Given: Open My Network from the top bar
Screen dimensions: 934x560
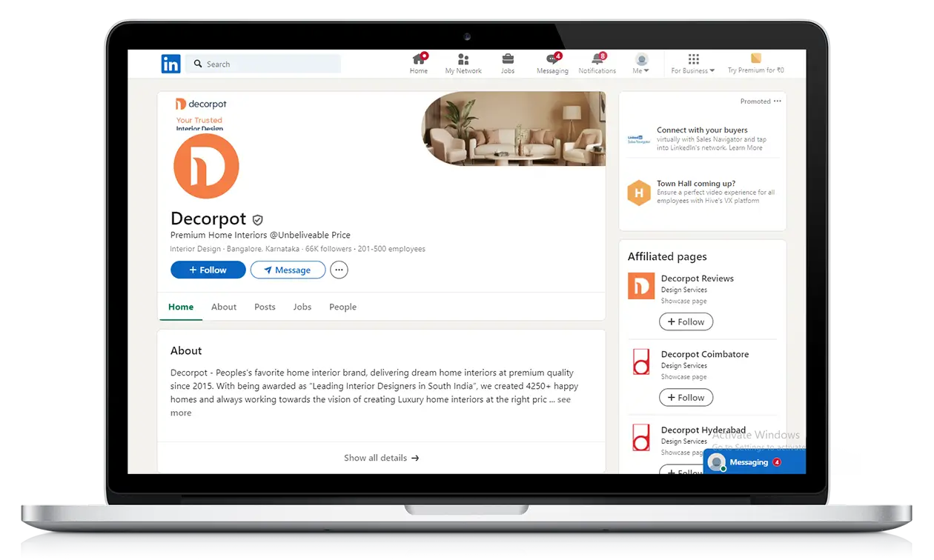Looking at the screenshot, I should coord(463,64).
